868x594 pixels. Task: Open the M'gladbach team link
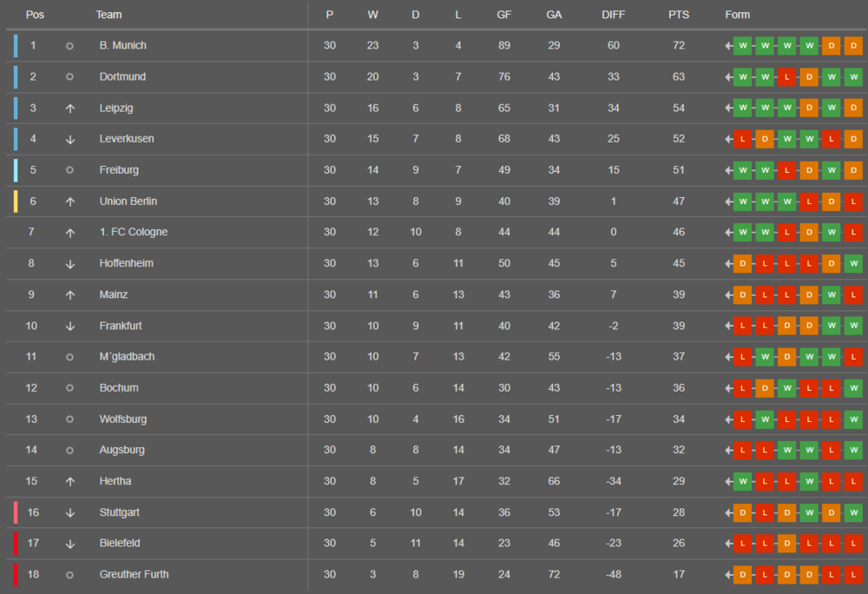tap(127, 357)
